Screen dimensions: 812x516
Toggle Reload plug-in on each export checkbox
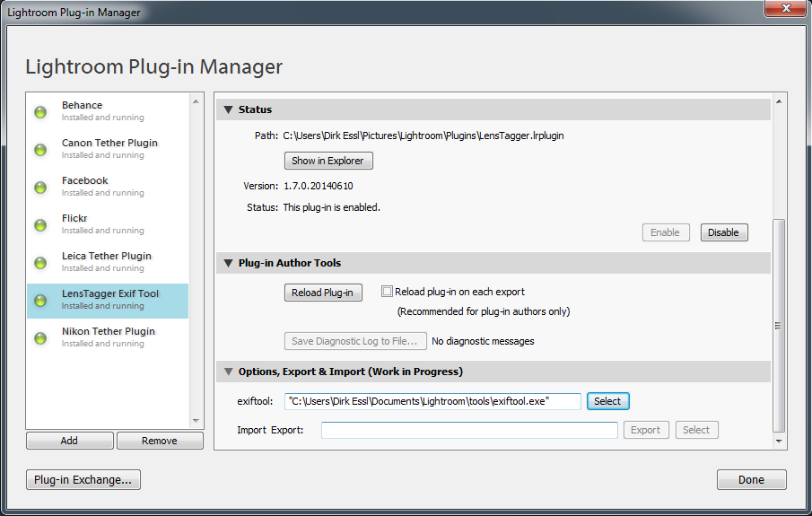tap(387, 291)
